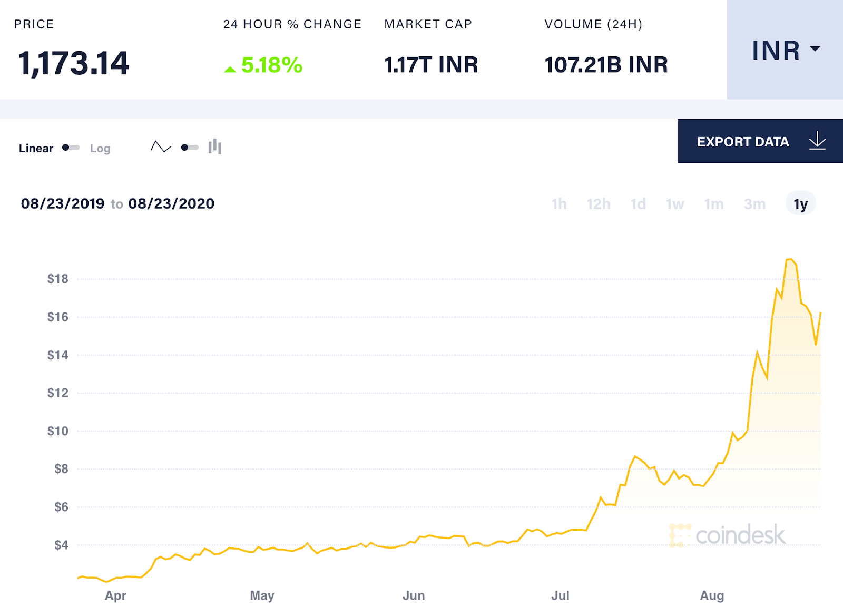The width and height of the screenshot is (843, 616).
Task: Select the 1d time range
Action: [638, 204]
